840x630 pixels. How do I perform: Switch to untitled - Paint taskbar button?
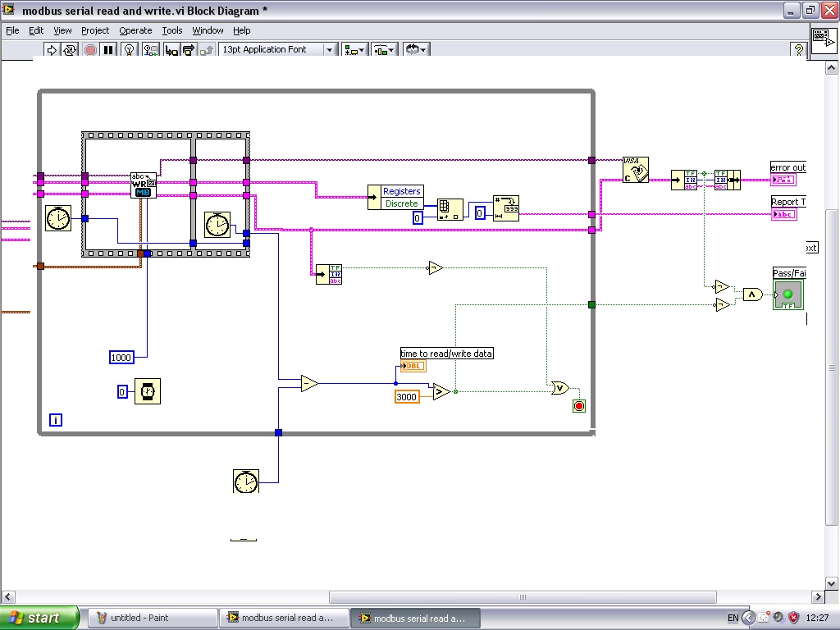pyautogui.click(x=152, y=618)
